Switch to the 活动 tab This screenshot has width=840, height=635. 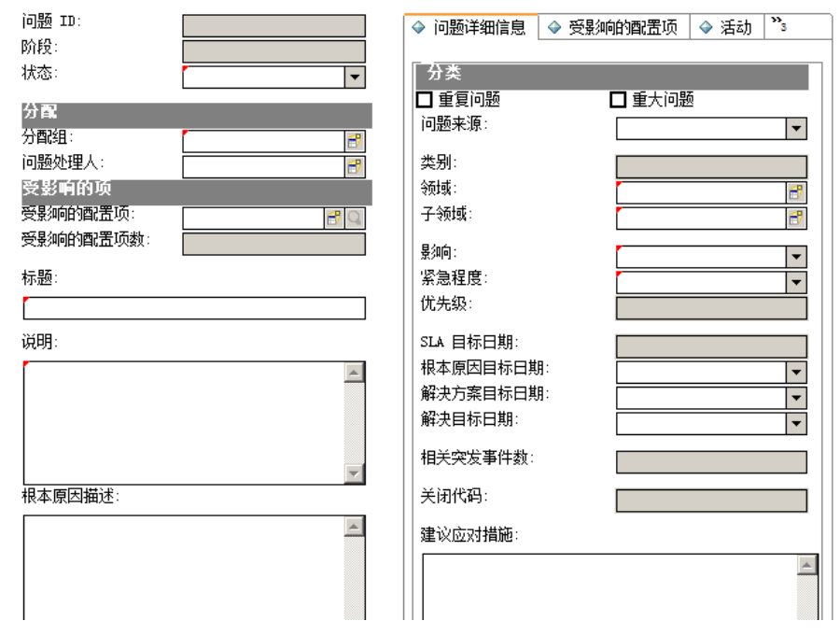click(726, 28)
